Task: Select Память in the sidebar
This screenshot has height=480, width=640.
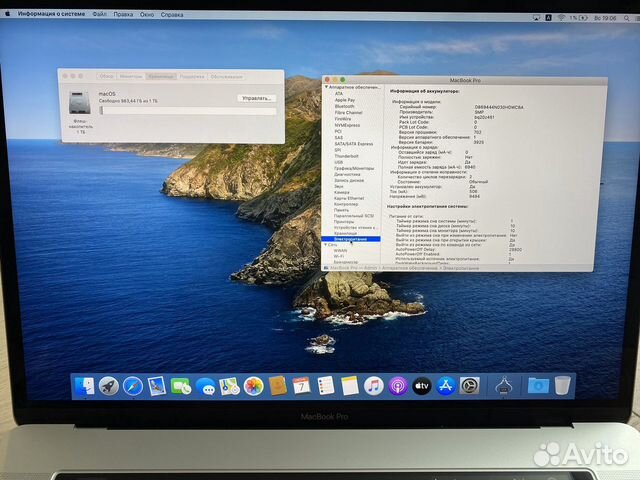Action: (x=341, y=210)
